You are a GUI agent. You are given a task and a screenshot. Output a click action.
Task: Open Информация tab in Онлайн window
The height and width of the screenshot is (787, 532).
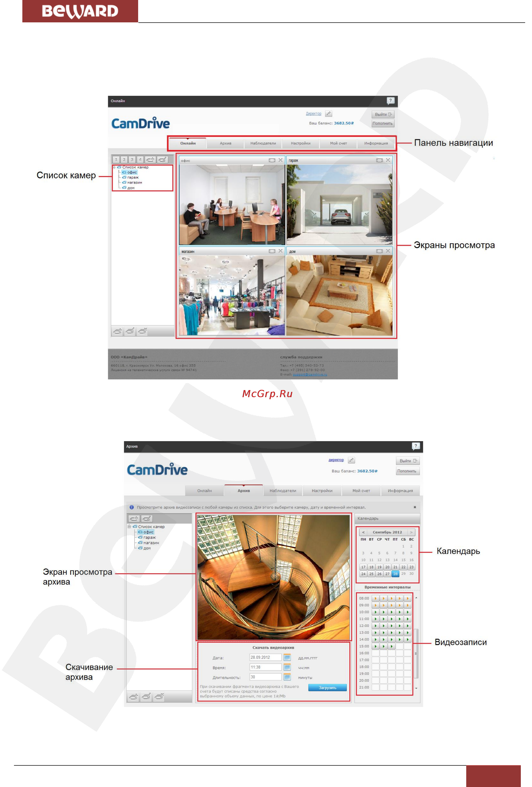376,143
